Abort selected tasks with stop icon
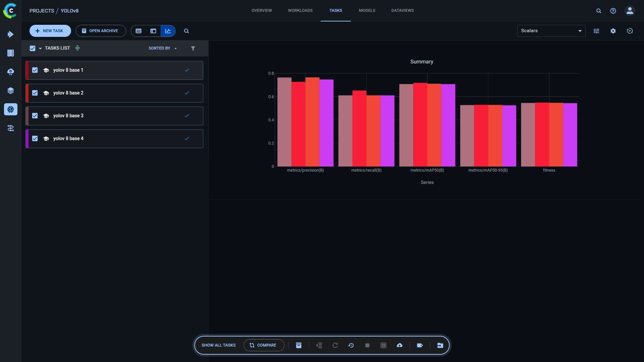Image resolution: width=644 pixels, height=362 pixels. click(x=367, y=345)
